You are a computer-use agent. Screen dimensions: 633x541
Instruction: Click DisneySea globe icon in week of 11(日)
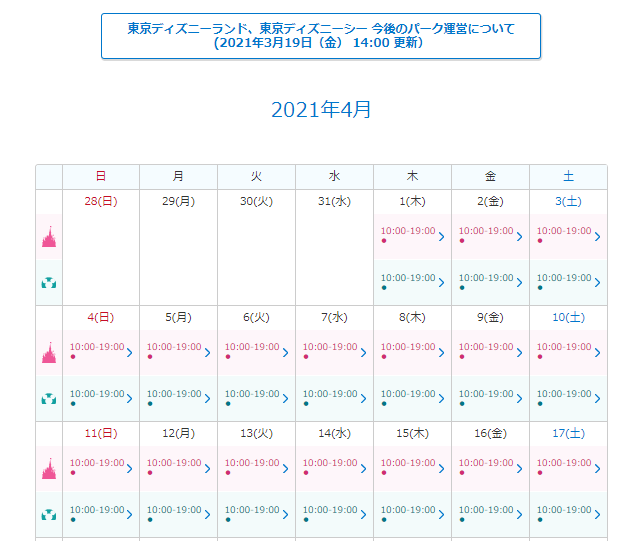(x=49, y=514)
